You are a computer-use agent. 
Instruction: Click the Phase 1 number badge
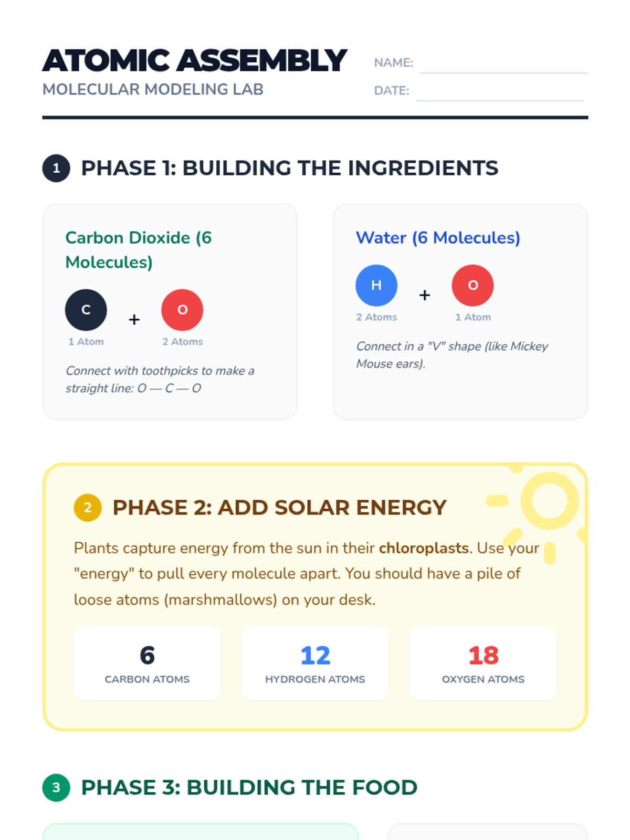coord(56,168)
